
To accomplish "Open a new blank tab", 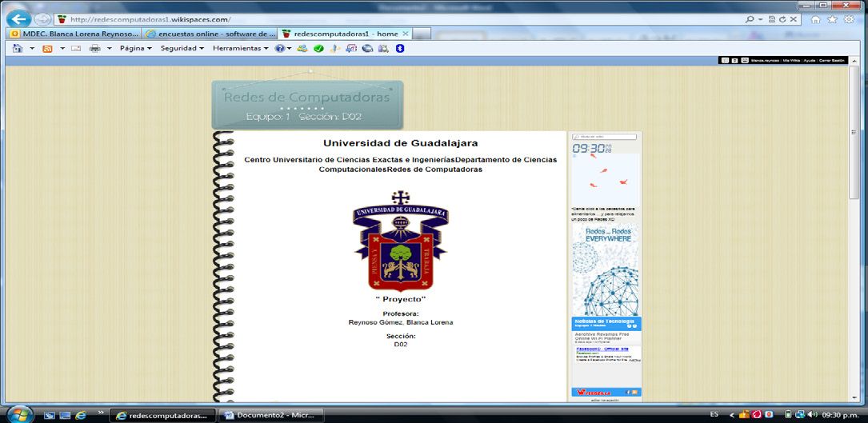I will 422,34.
